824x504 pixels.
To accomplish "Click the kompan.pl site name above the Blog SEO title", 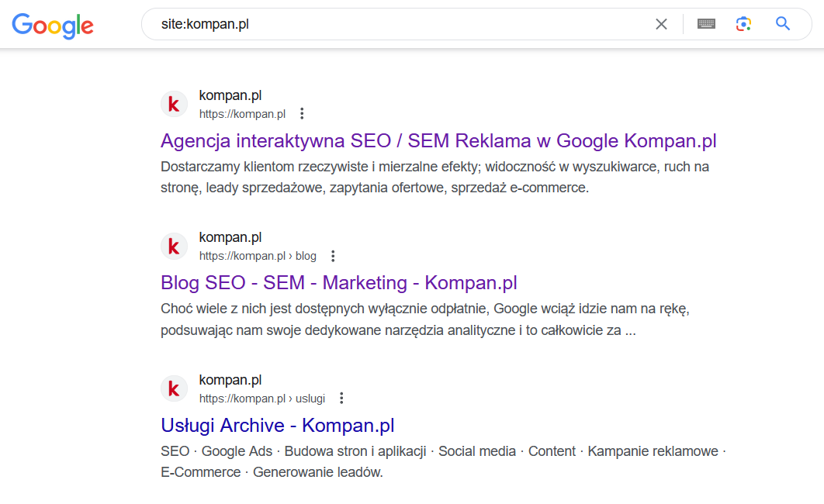I will point(230,237).
